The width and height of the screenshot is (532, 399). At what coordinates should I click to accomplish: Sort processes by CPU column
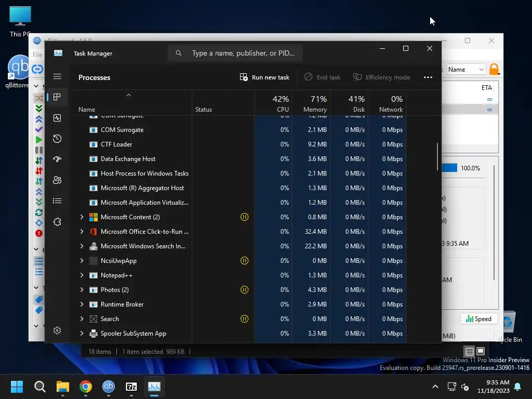pyautogui.click(x=273, y=103)
